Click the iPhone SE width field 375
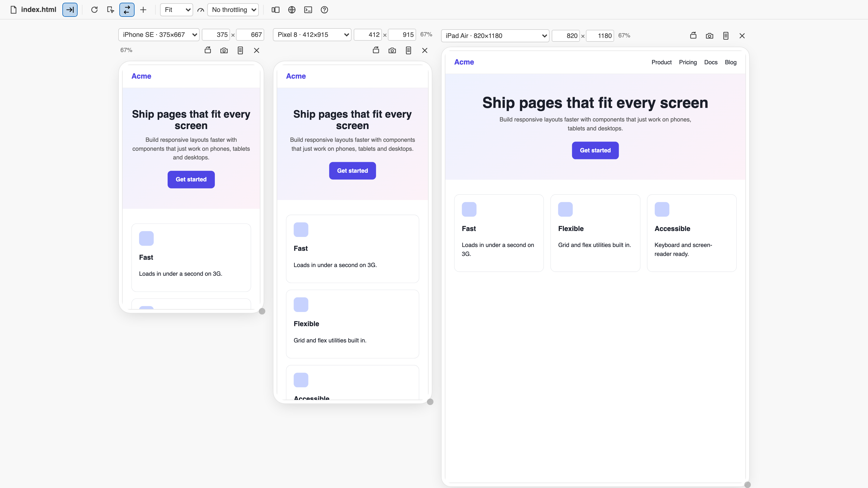The width and height of the screenshot is (868, 488). [x=216, y=35]
